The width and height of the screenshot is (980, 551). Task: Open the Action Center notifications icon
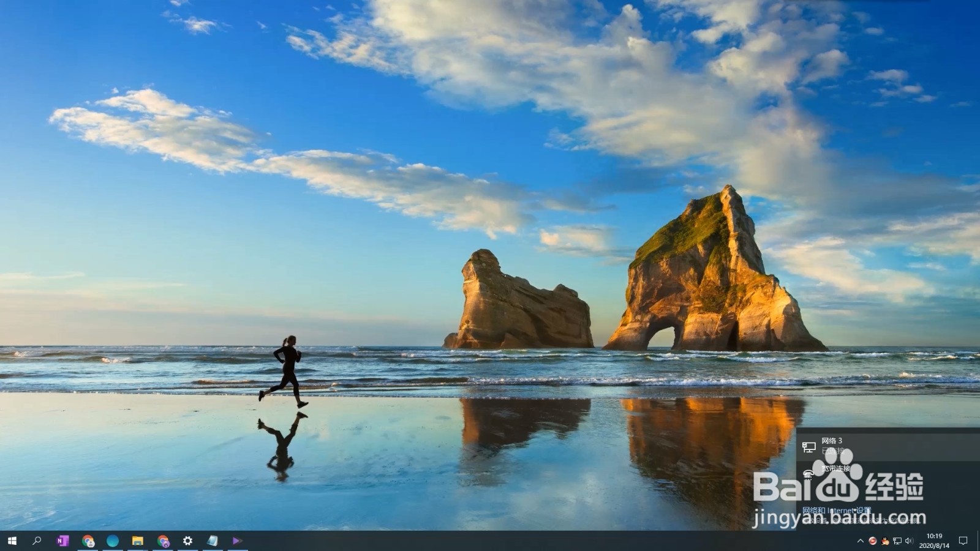963,541
